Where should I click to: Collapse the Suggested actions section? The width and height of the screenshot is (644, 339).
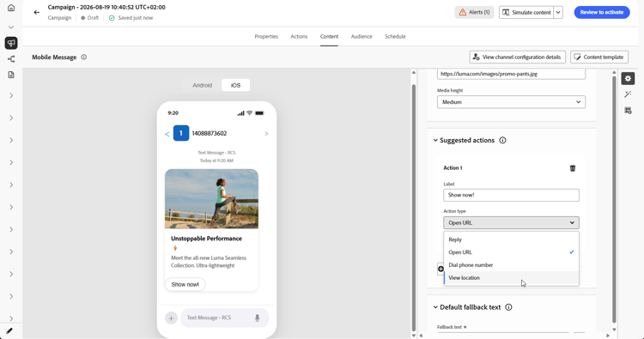pos(435,141)
